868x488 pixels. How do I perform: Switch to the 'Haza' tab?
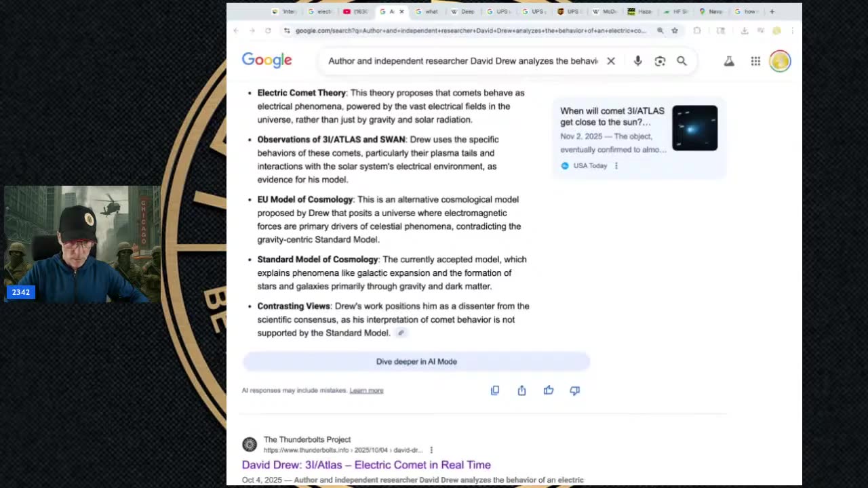(640, 12)
